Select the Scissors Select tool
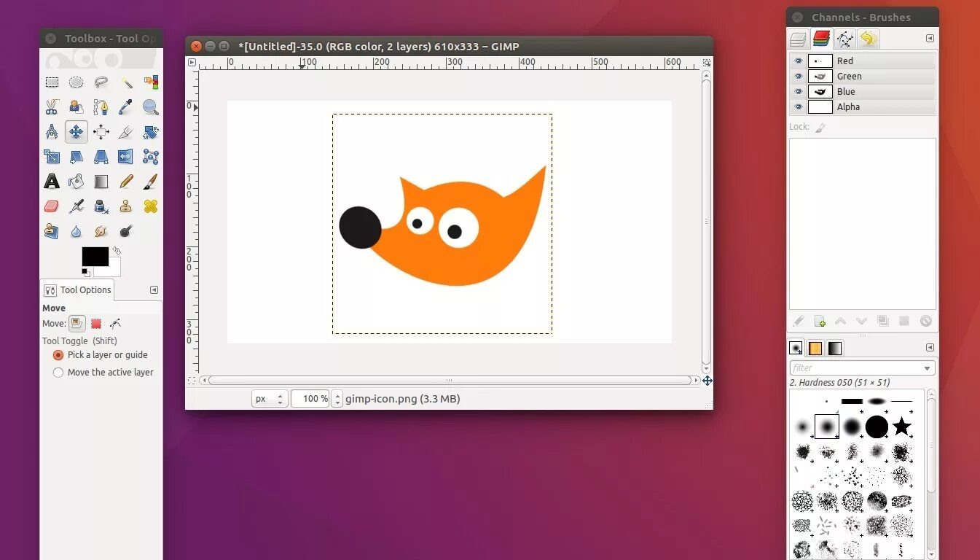The image size is (980, 560). 52,107
